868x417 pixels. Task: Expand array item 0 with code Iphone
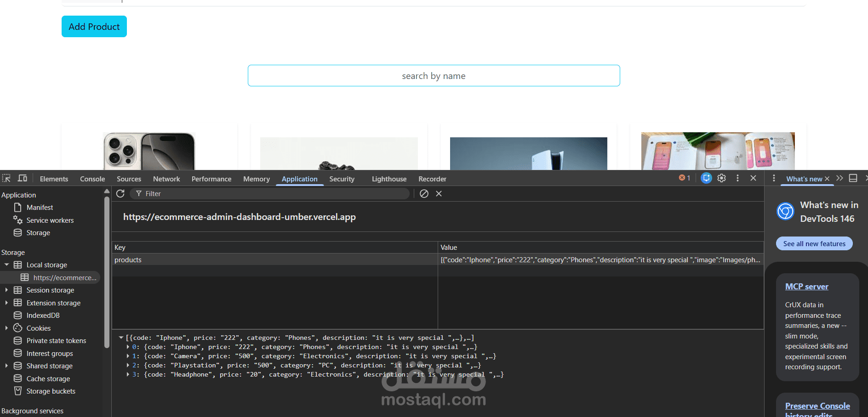128,347
